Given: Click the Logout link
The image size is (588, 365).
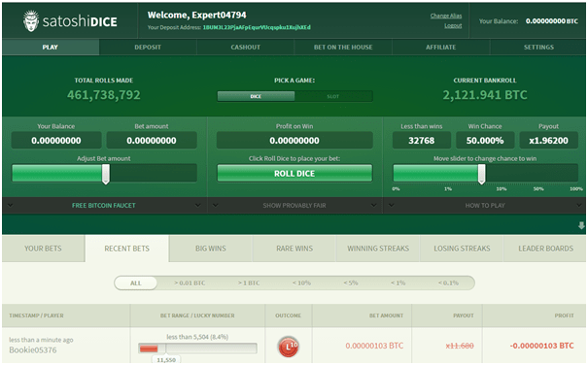Looking at the screenshot, I should [x=453, y=25].
